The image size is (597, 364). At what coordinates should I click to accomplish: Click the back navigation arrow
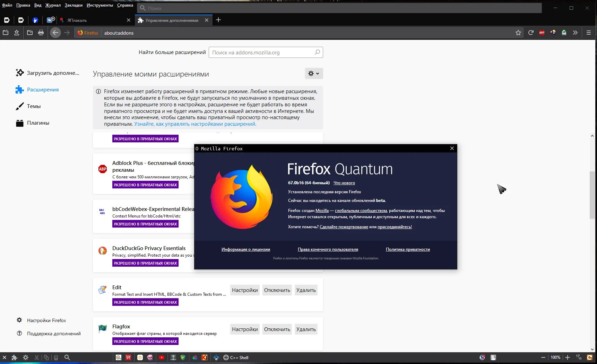click(55, 33)
